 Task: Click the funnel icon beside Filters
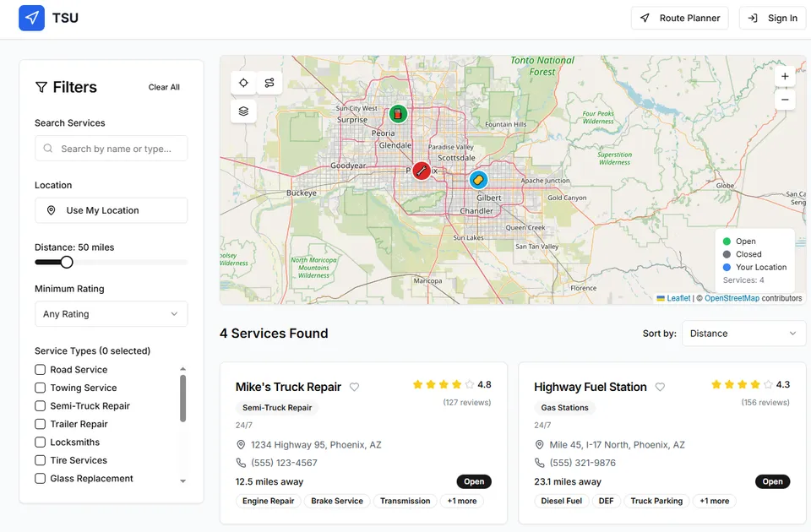coord(41,87)
